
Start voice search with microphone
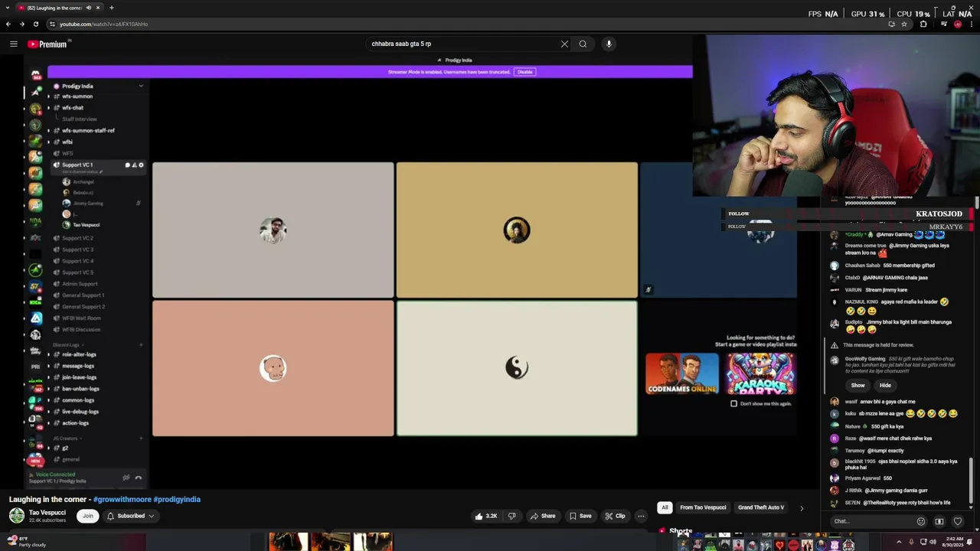(x=609, y=44)
